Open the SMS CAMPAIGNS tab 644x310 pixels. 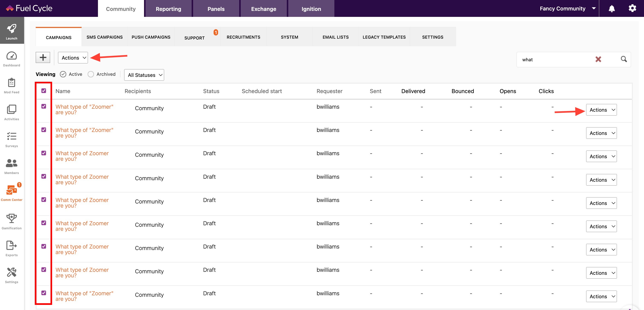(105, 37)
